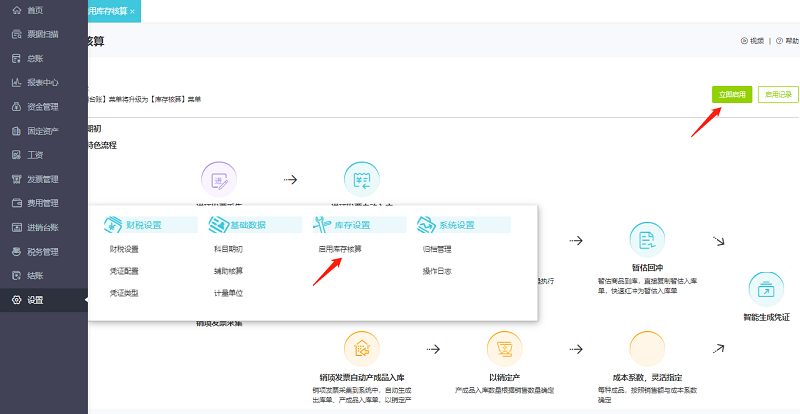The width and height of the screenshot is (800, 414).
Task: Open 操作日志 under 系统设置
Action: click(x=437, y=271)
